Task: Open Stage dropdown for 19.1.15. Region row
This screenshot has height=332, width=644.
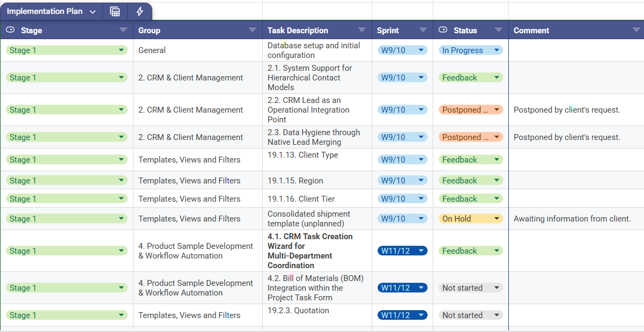Action: point(67,181)
